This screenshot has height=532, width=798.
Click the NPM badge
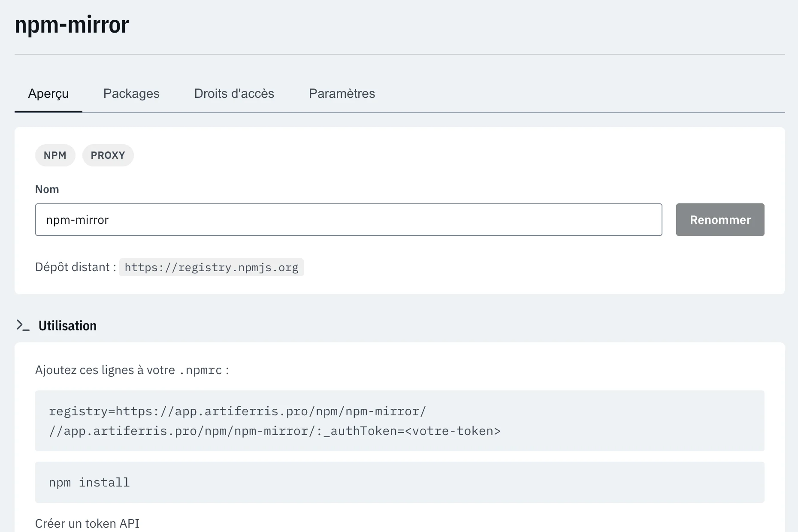[x=55, y=155]
